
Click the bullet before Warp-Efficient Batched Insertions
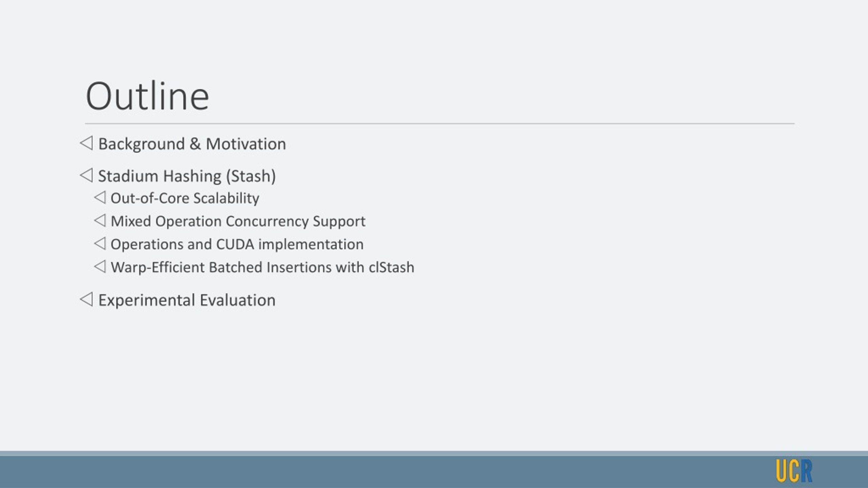(100, 266)
